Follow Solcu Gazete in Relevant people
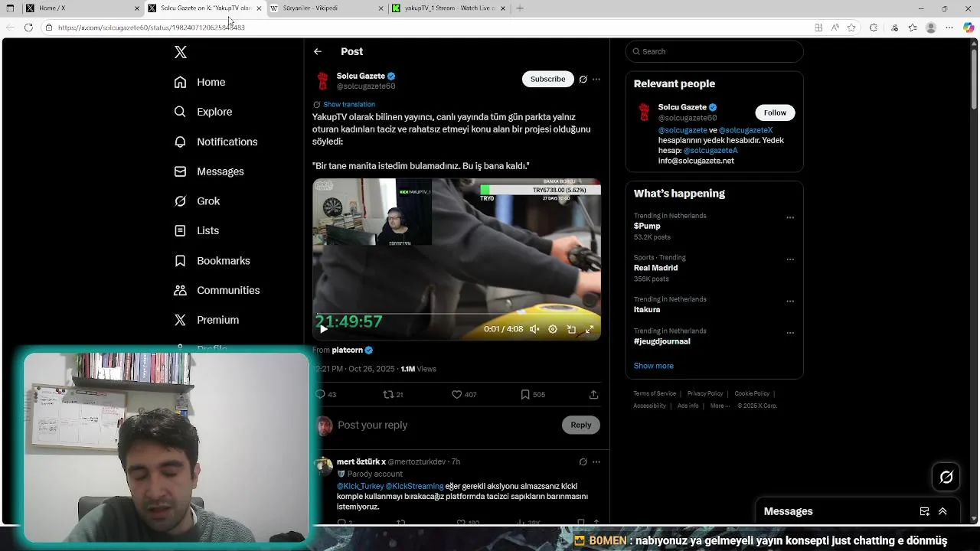The image size is (980, 551). [x=775, y=112]
